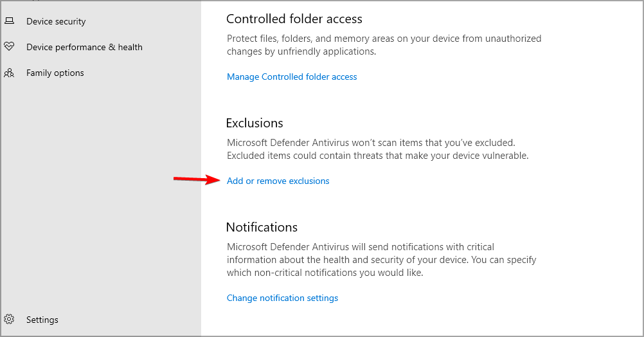Open Change notification settings link
The width and height of the screenshot is (644, 337).
tap(282, 298)
